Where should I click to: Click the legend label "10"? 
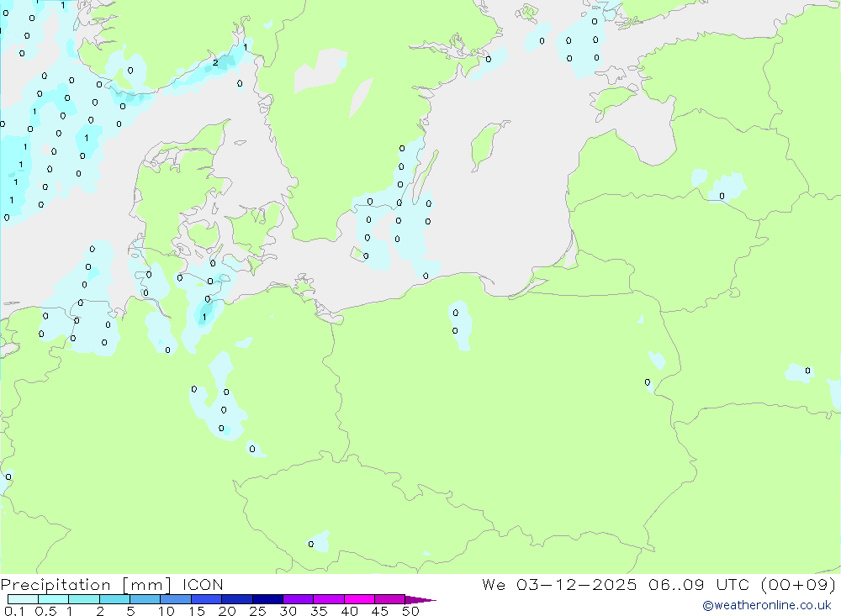[167, 611]
